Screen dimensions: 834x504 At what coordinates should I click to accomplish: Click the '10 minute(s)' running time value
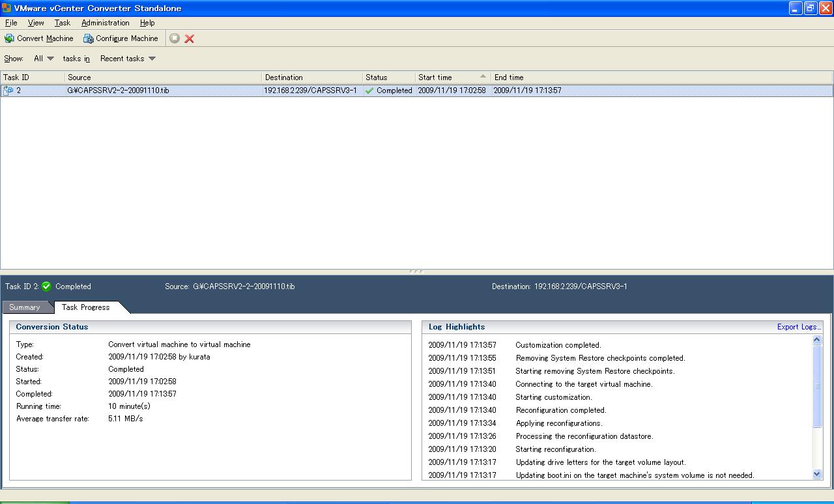coord(129,406)
